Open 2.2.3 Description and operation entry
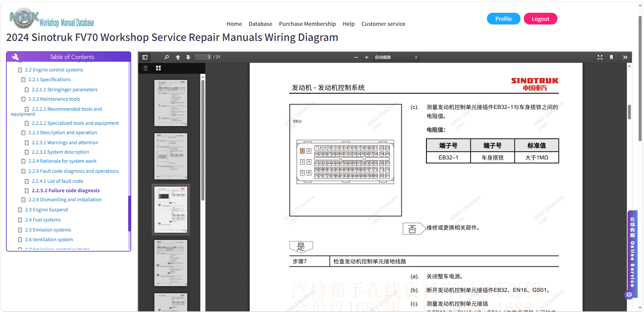Image resolution: width=644 pixels, height=312 pixels. click(x=63, y=133)
